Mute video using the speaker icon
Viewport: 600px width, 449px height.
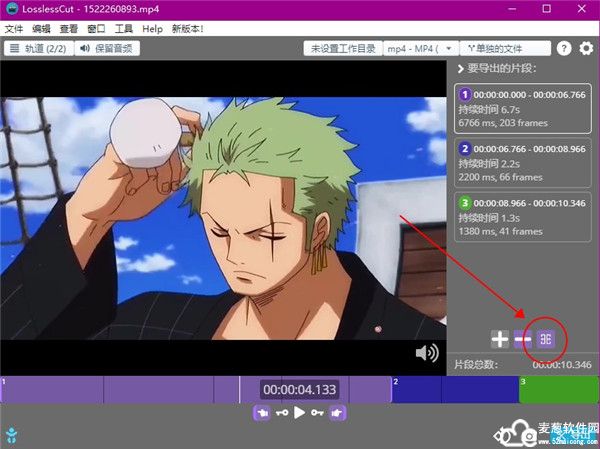427,353
